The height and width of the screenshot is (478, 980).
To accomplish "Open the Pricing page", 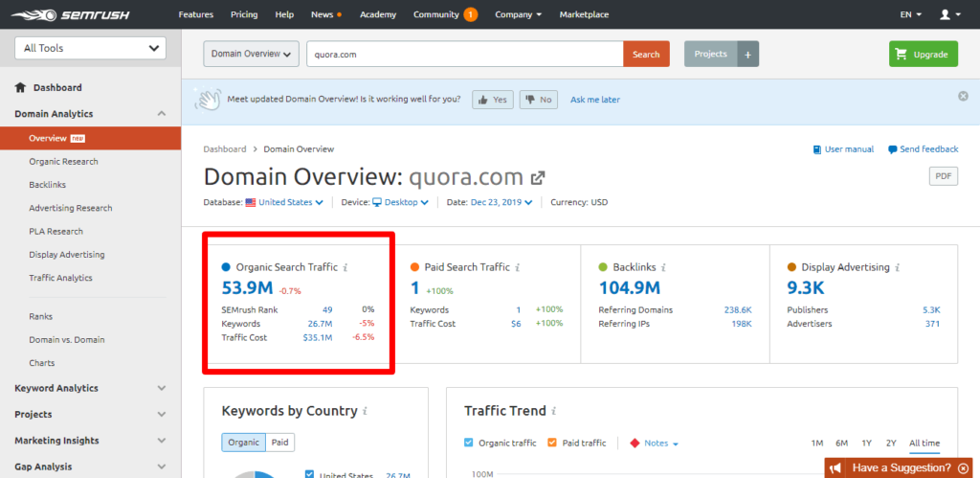I will tap(244, 14).
